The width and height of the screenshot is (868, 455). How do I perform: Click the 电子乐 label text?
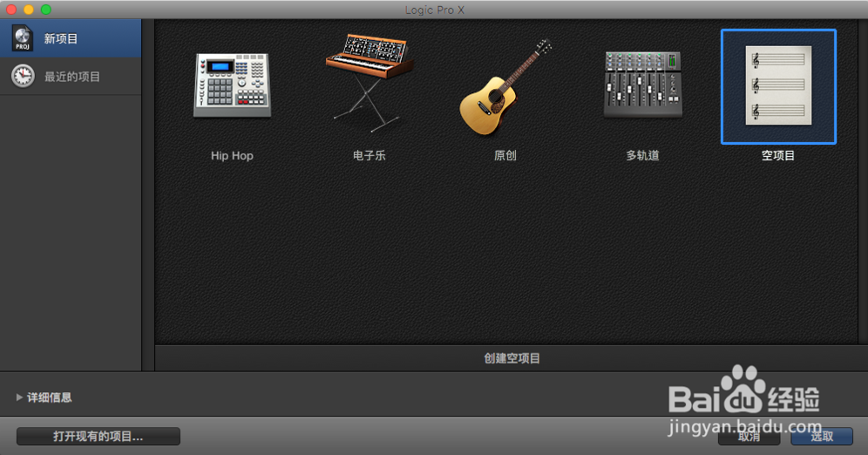pos(370,155)
